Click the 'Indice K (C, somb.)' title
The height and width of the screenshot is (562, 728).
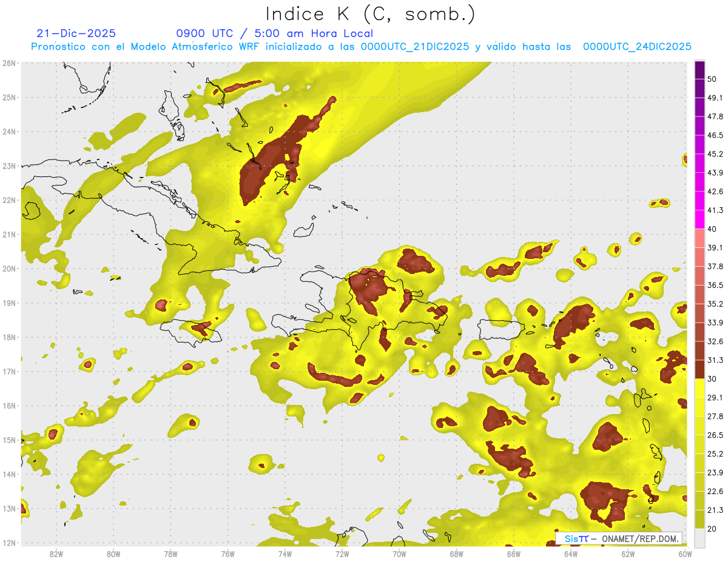pos(371,14)
